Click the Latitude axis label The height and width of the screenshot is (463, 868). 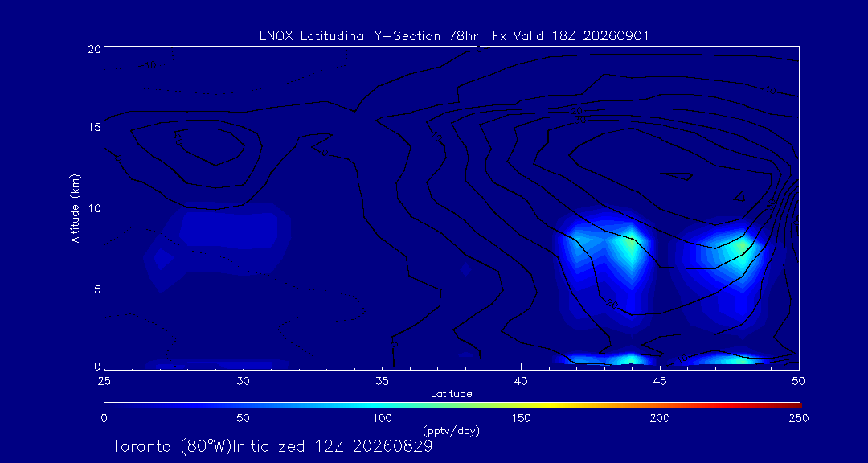pyautogui.click(x=452, y=394)
